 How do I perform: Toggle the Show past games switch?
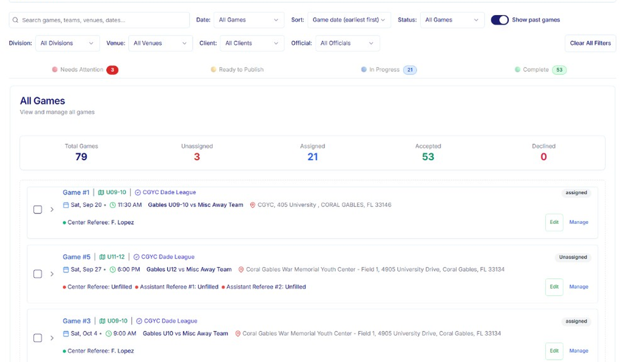500,20
